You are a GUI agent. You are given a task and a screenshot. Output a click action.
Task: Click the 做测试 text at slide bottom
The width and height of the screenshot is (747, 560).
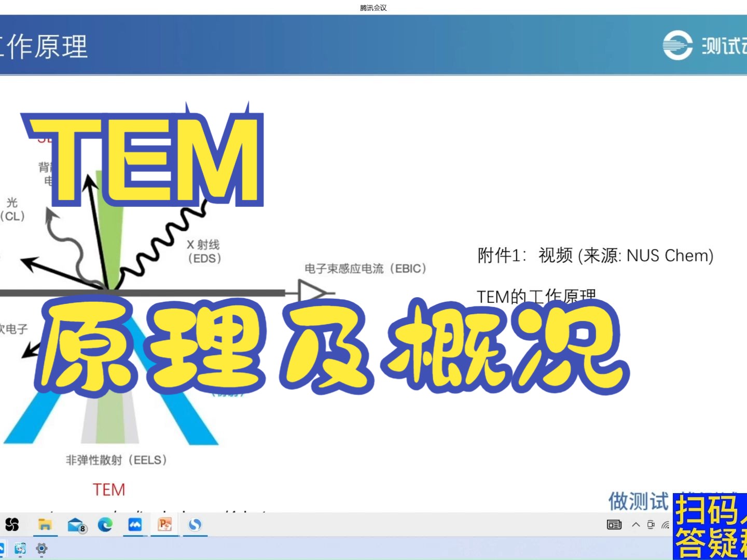pos(639,501)
